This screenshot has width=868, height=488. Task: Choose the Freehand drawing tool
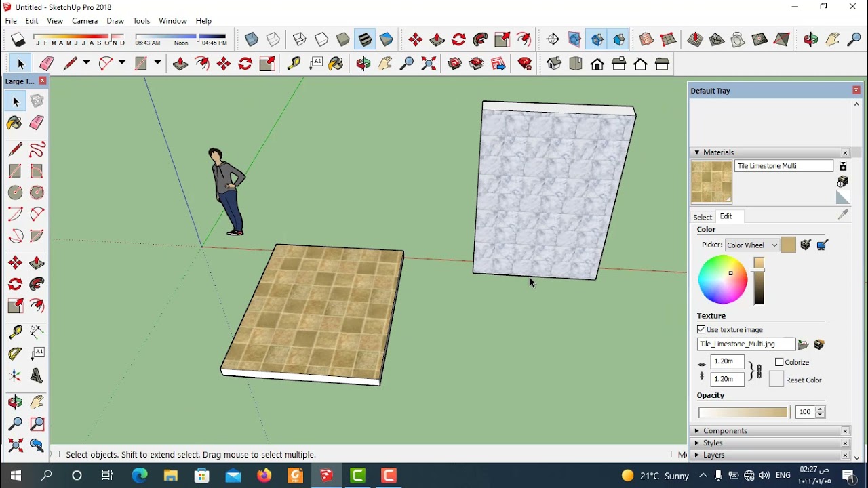pos(37,149)
